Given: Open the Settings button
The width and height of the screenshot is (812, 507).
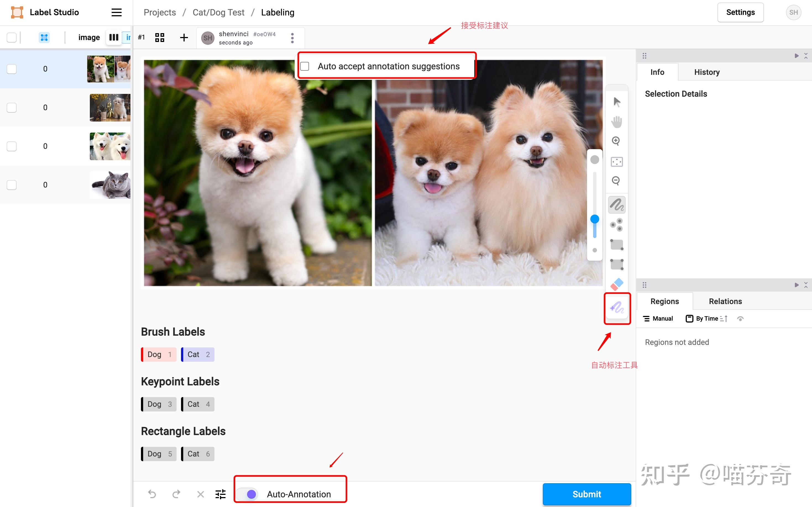Looking at the screenshot, I should pos(740,12).
